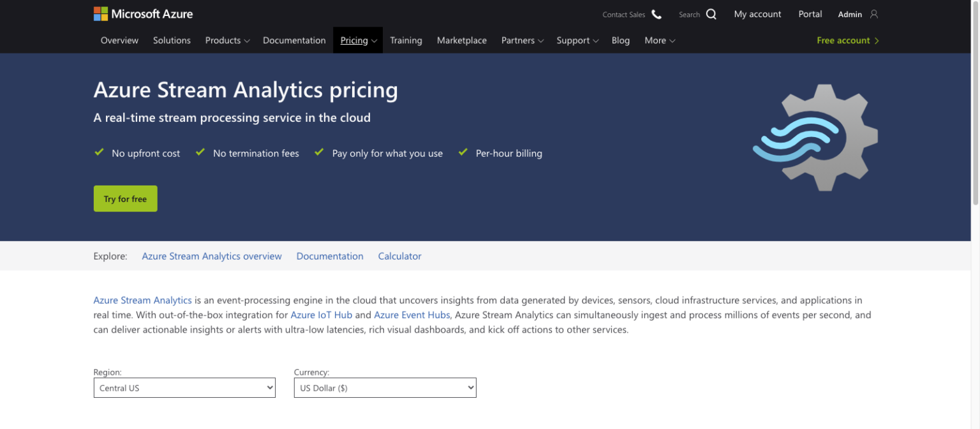
Task: Open the Currency selection dropdown
Action: click(385, 388)
